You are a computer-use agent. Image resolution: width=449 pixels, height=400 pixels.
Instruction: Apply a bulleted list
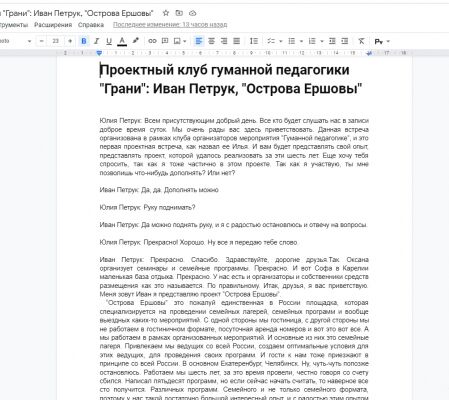point(292,41)
